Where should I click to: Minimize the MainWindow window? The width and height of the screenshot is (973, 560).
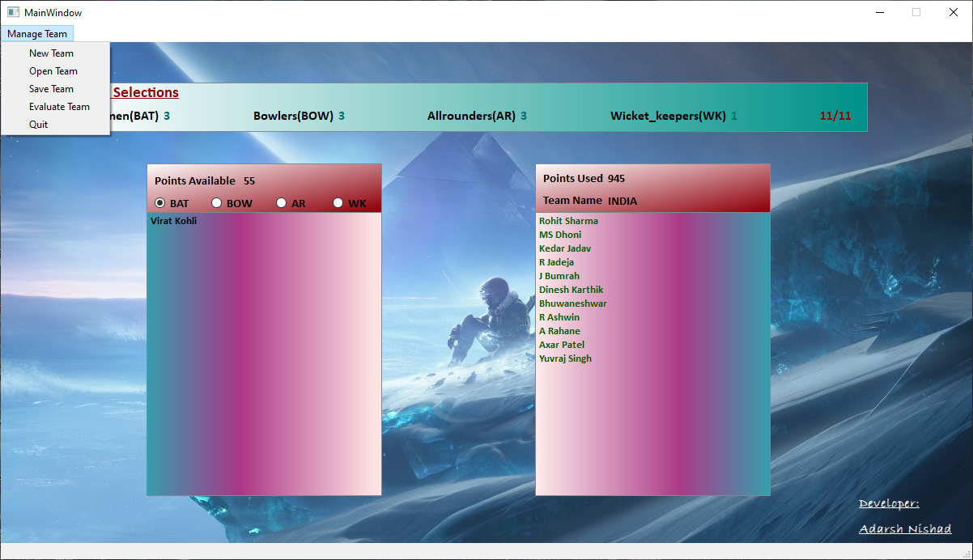coord(879,12)
